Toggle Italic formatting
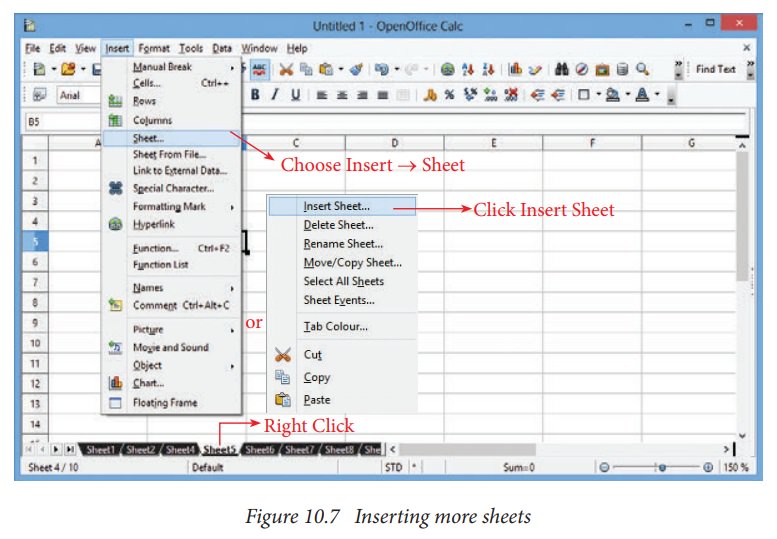 [275, 95]
